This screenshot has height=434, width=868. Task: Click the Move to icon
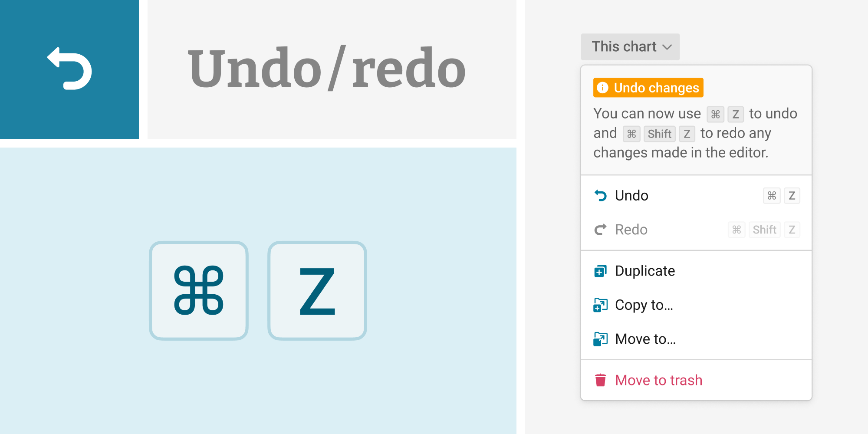pyautogui.click(x=601, y=339)
